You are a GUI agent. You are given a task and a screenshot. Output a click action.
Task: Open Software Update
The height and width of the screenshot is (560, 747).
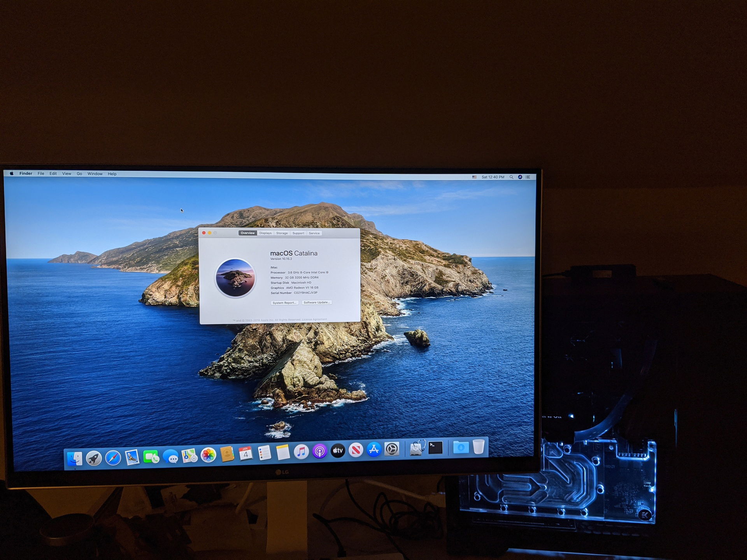tap(316, 303)
